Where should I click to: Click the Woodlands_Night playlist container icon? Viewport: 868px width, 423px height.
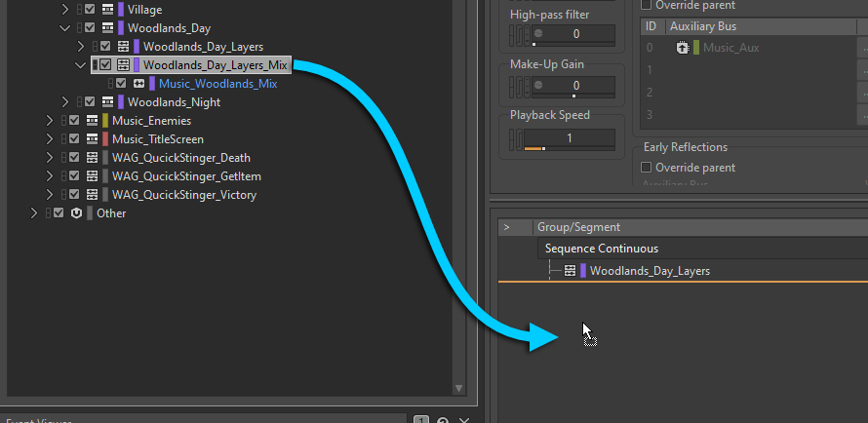pos(107,102)
